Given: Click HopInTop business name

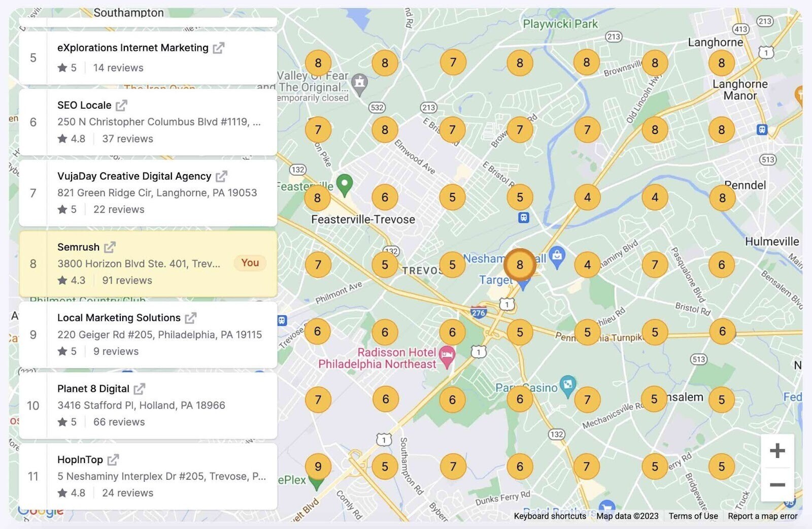Looking at the screenshot, I should click(80, 459).
